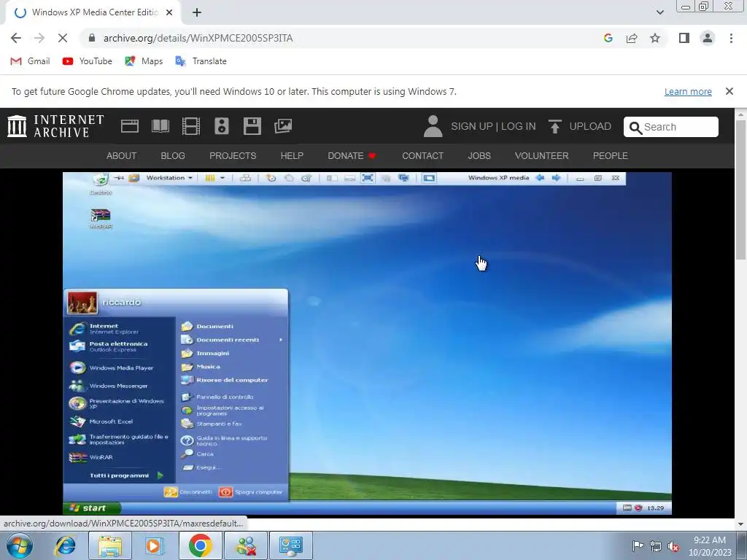Open the PEOPLE menu item

point(611,156)
